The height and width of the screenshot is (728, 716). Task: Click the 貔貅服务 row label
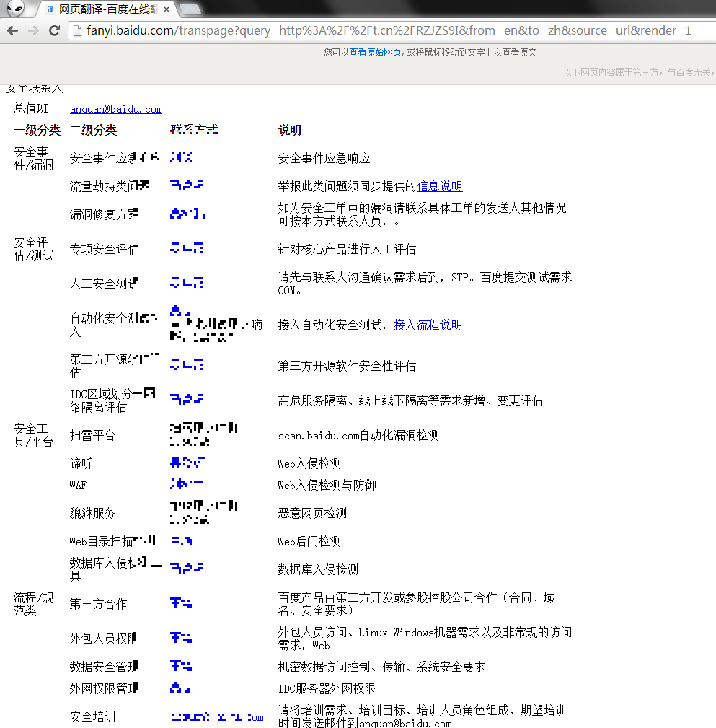click(92, 513)
